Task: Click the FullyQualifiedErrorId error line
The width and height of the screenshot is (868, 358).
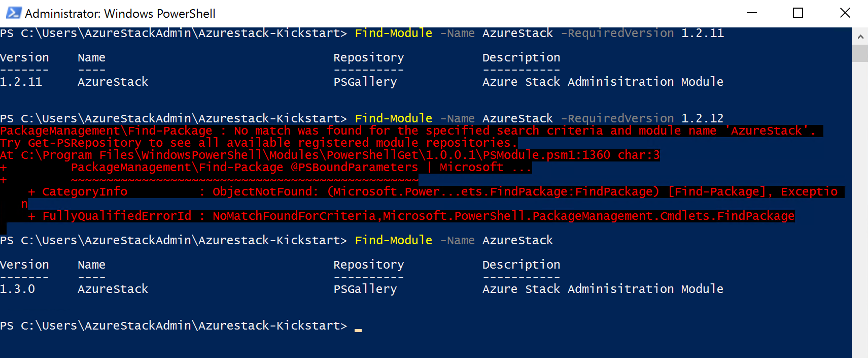Action: point(411,216)
